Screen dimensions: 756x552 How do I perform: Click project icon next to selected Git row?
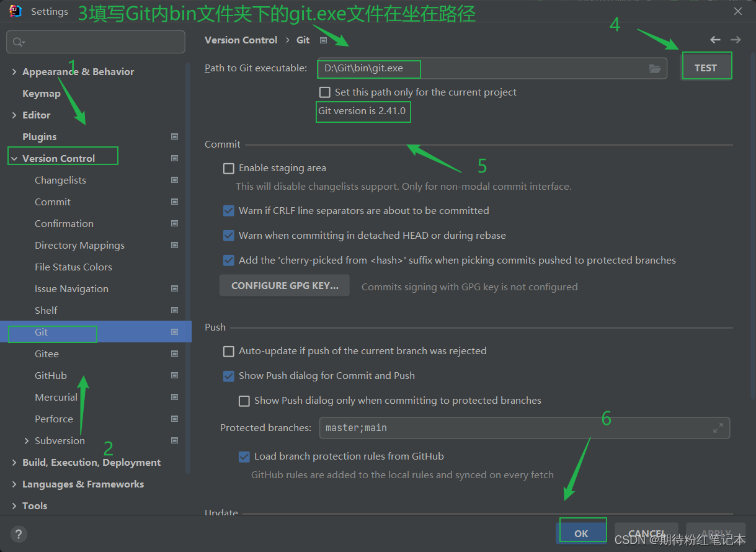pyautogui.click(x=174, y=332)
